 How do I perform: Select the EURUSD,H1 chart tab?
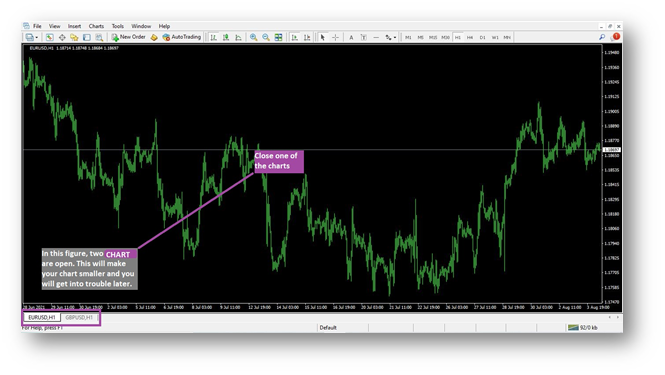click(42, 317)
